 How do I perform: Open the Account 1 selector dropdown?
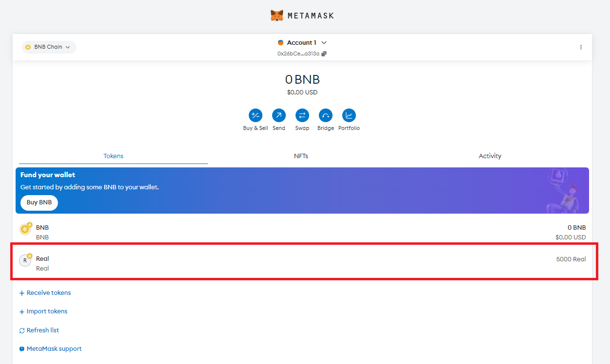302,43
